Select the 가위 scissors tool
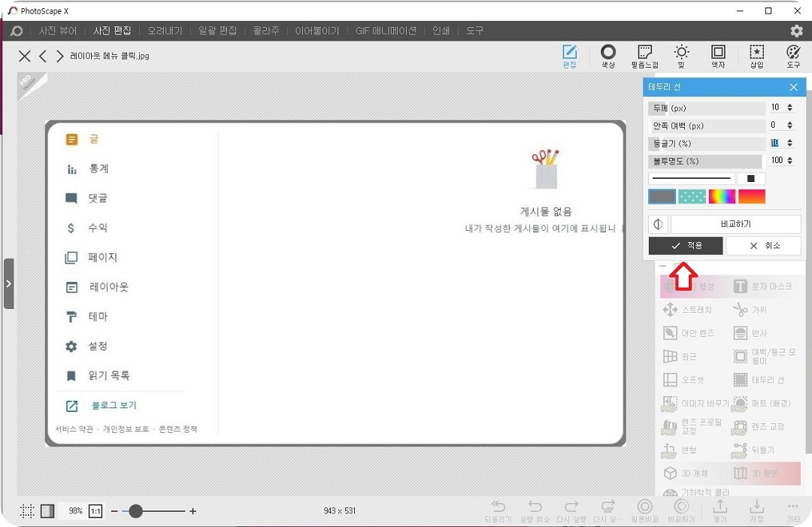The height and width of the screenshot is (527, 812). pyautogui.click(x=750, y=310)
